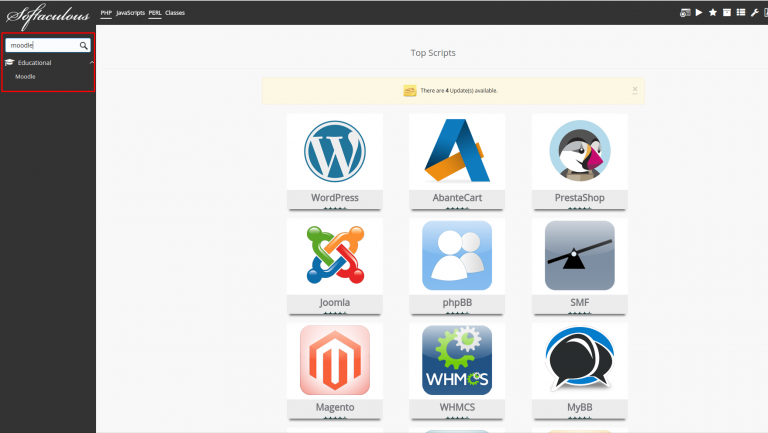Click the updates notice note icon

410,91
